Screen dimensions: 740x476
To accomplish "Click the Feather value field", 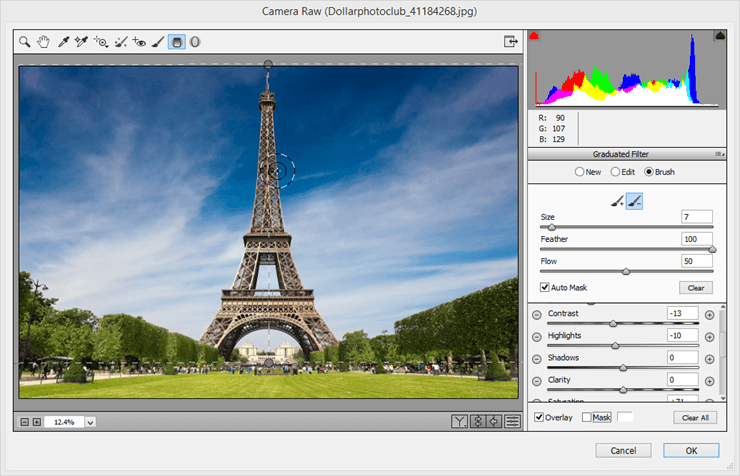I will [x=697, y=239].
